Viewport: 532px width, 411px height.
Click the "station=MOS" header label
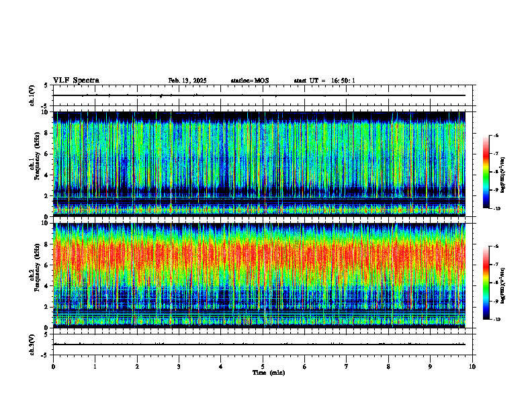250,81
